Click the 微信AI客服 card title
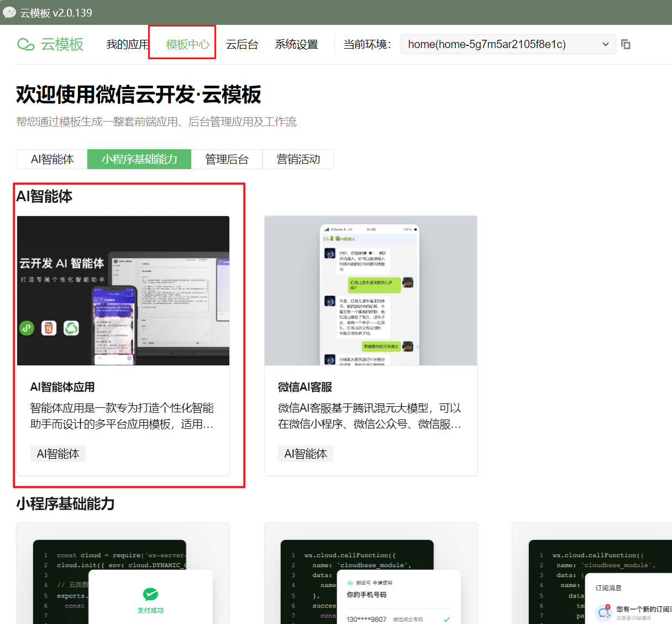The image size is (672, 624). (305, 387)
